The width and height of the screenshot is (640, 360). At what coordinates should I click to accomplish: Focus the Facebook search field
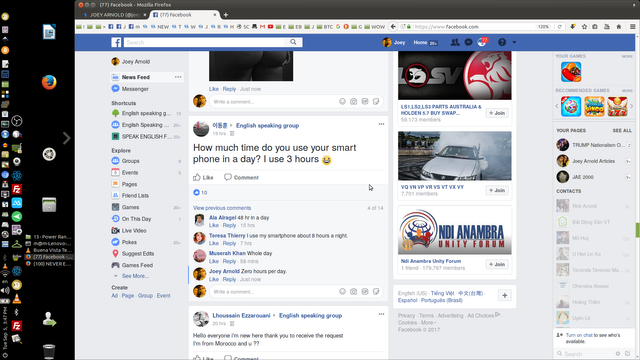[x=205, y=42]
